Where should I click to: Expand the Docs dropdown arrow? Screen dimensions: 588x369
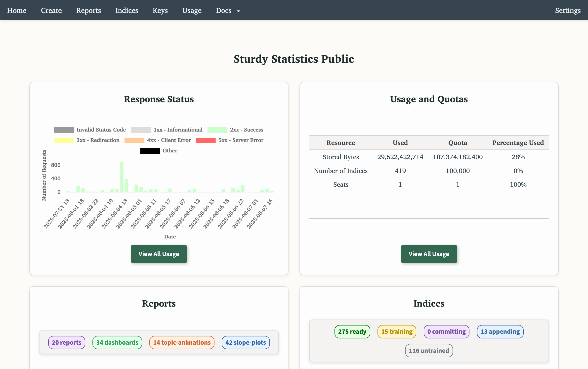238,11
